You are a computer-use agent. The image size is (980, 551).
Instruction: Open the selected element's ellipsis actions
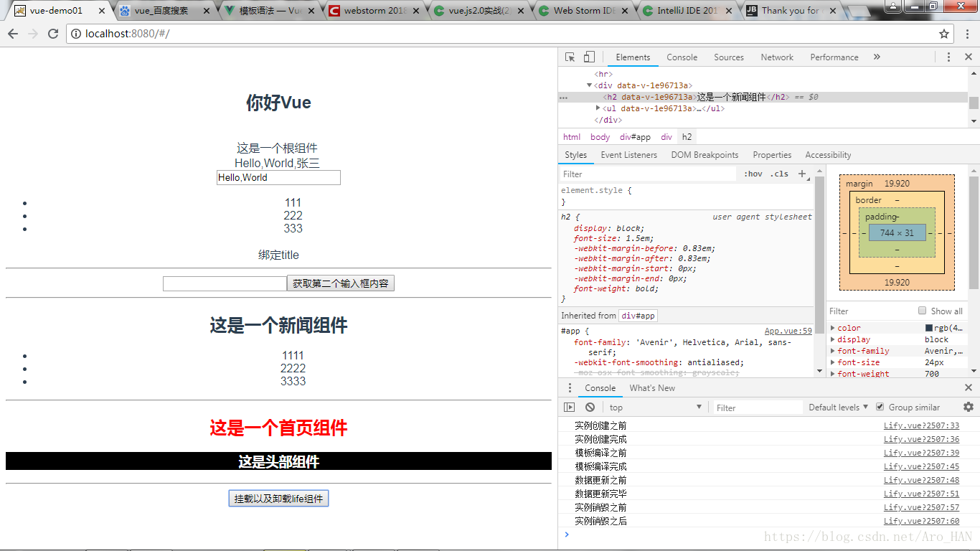coord(563,97)
